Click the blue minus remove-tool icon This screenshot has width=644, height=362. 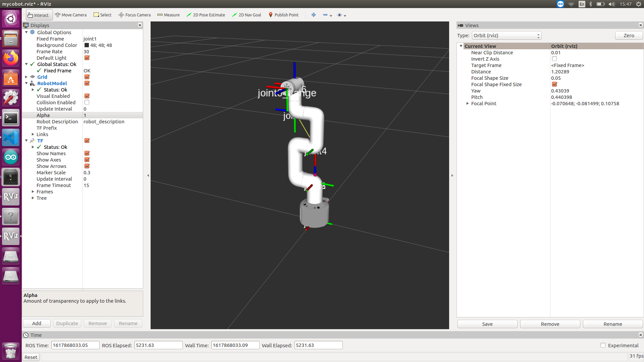(325, 15)
